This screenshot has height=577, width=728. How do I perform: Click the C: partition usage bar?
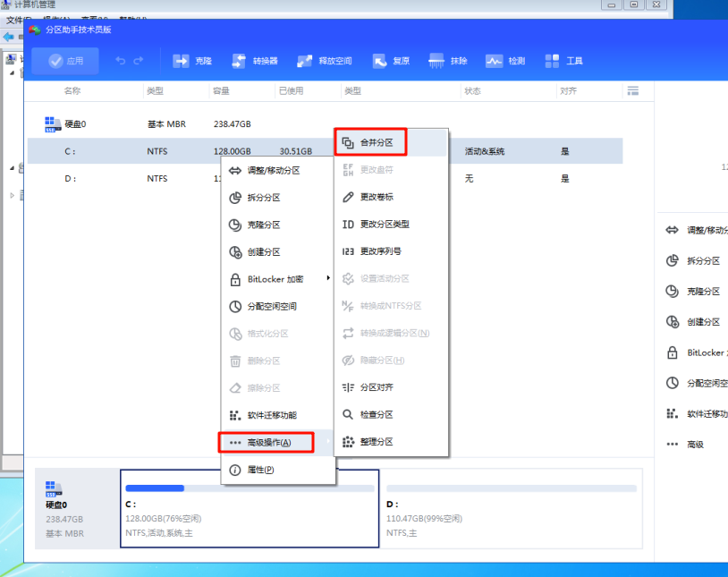[x=249, y=488]
